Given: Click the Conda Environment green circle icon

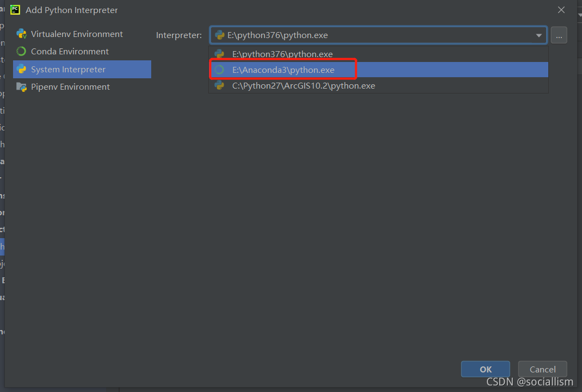Looking at the screenshot, I should coord(22,52).
